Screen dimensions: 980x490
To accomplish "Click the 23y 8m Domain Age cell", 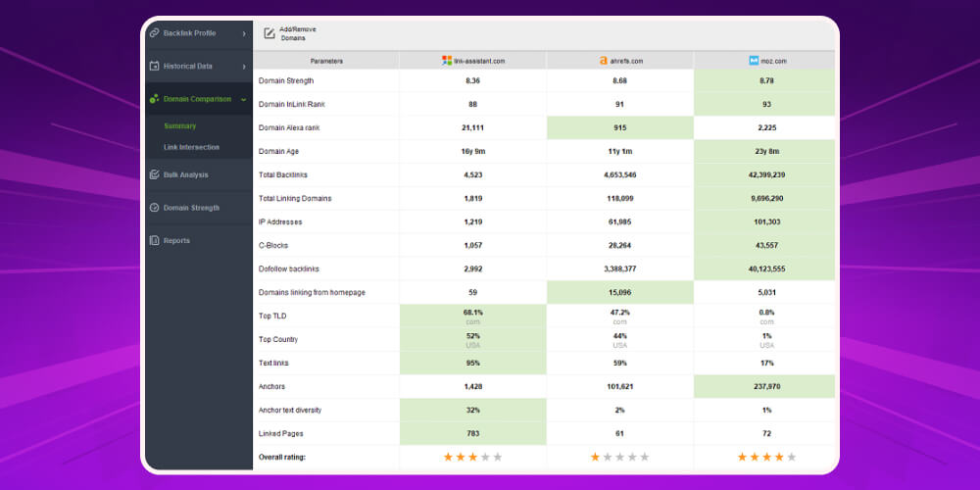I will (x=764, y=151).
